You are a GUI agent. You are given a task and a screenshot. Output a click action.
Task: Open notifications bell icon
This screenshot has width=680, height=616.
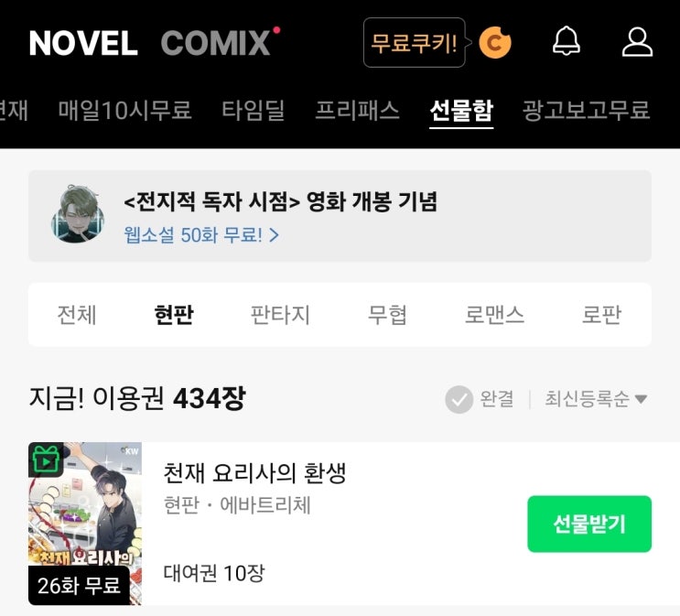point(566,41)
